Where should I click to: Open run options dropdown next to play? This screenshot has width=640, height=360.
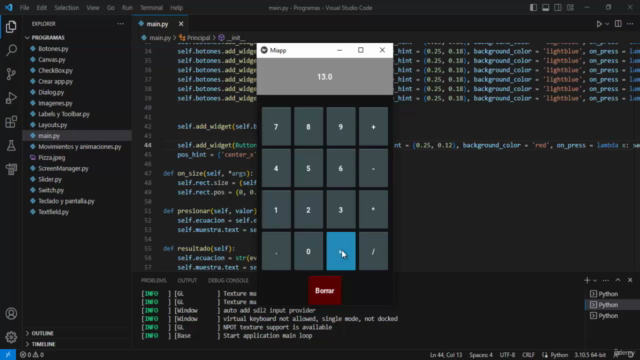click(607, 24)
